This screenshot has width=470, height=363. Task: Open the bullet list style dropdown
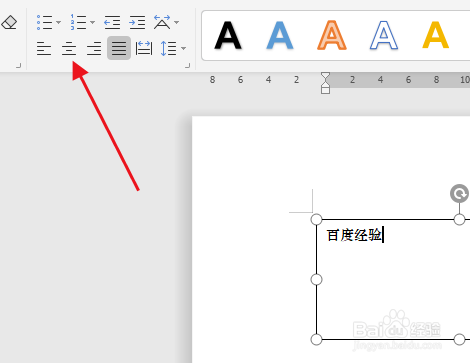point(58,23)
